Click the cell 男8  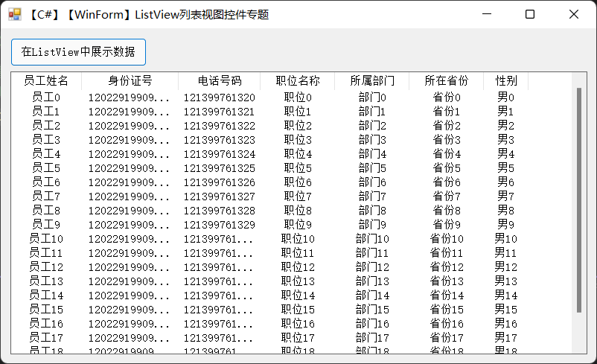click(x=506, y=210)
